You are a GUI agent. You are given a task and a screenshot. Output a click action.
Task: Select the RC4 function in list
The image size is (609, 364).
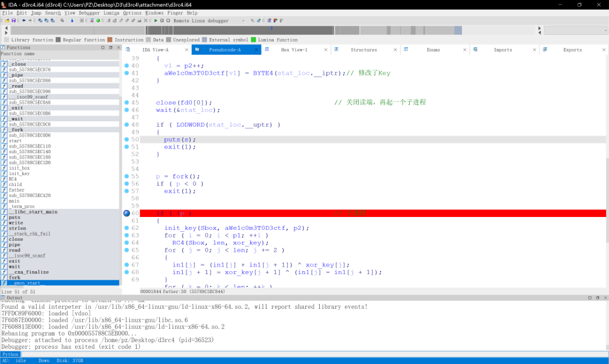point(60,179)
